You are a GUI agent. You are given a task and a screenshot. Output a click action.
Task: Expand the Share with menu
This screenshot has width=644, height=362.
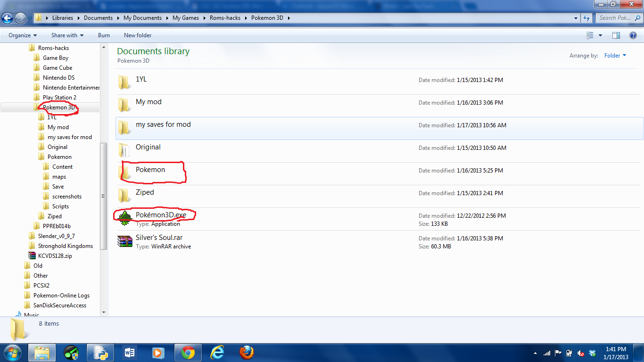67,35
